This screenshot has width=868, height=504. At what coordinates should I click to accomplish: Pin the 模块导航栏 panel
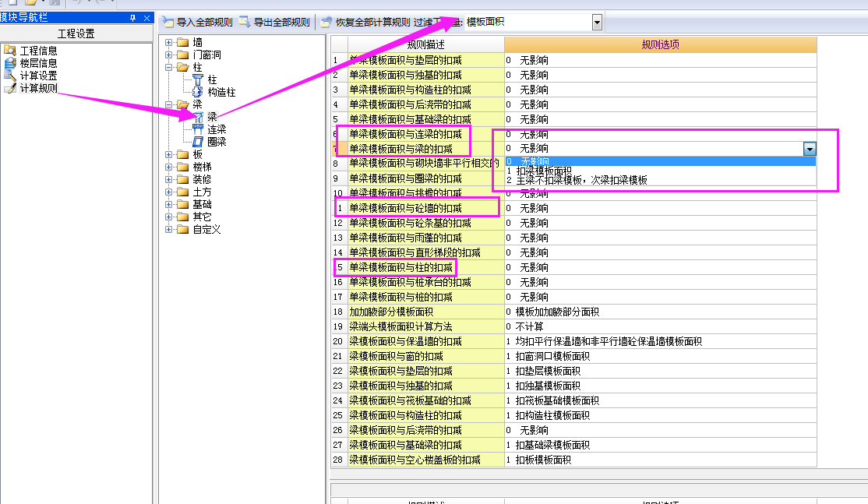(133, 18)
